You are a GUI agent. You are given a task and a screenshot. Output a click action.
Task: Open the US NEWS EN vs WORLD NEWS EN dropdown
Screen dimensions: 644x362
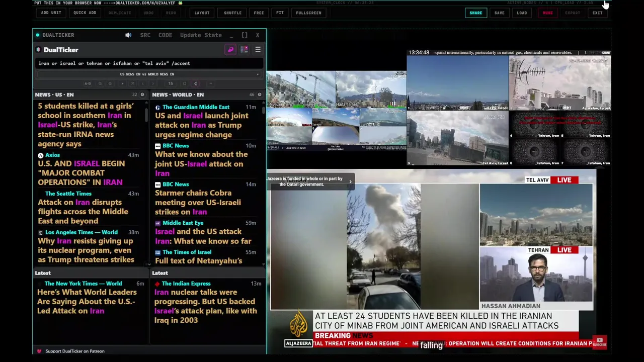click(149, 74)
